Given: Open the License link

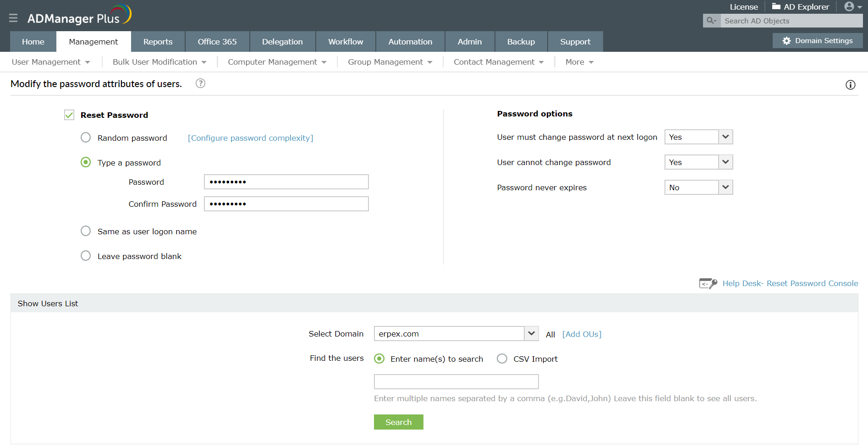Looking at the screenshot, I should (x=744, y=7).
